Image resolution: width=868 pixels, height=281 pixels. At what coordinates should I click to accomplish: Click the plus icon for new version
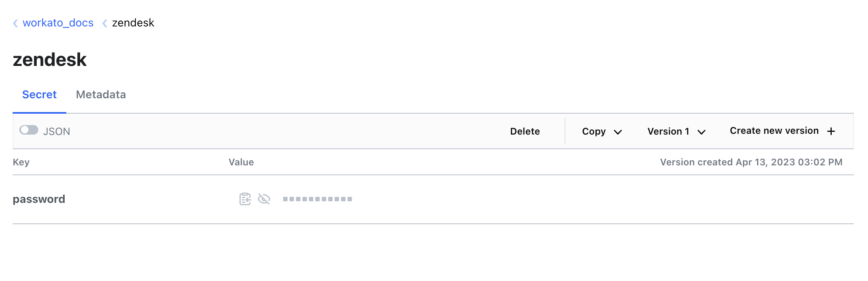coord(831,131)
